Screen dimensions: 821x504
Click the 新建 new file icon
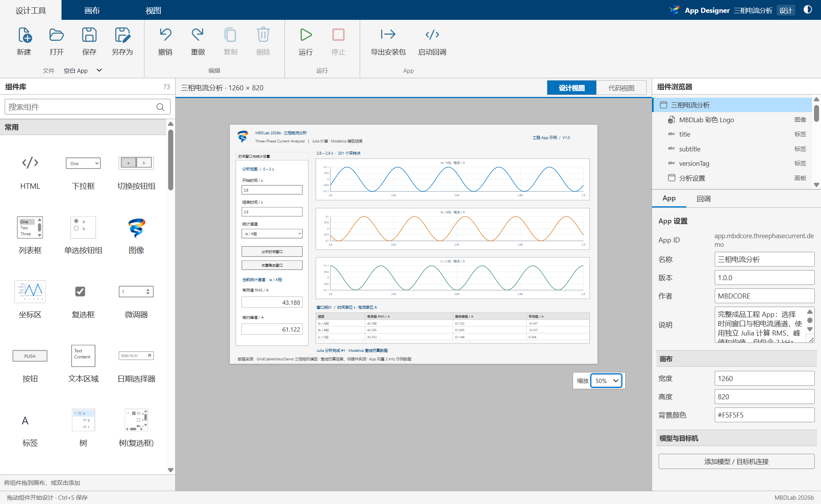tap(24, 35)
